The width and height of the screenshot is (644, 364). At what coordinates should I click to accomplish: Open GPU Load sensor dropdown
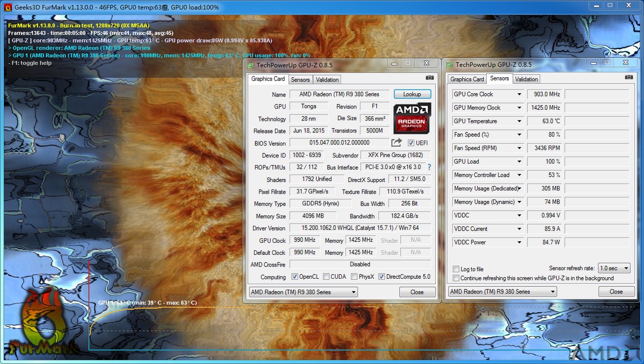coord(519,161)
